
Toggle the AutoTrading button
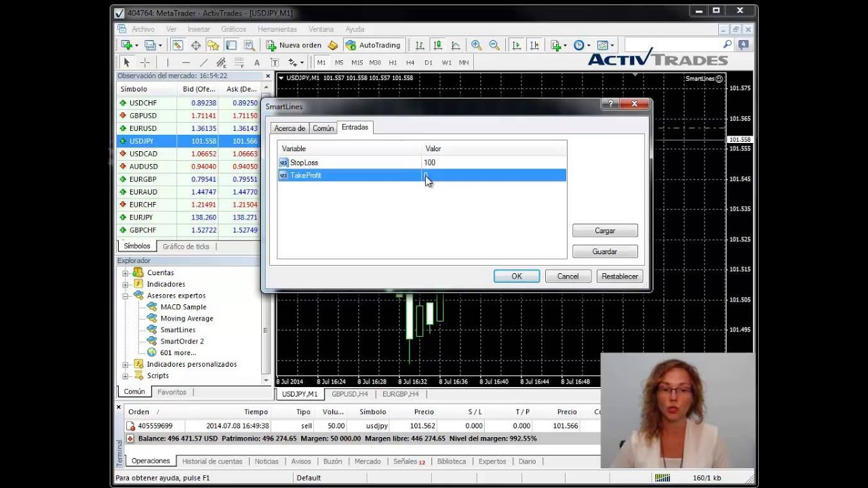(373, 45)
